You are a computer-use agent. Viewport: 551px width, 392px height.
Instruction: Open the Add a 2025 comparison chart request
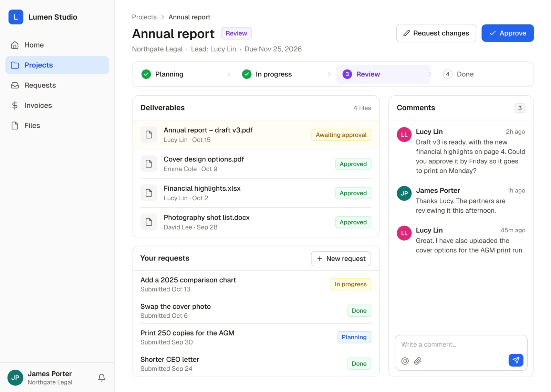coord(256,284)
